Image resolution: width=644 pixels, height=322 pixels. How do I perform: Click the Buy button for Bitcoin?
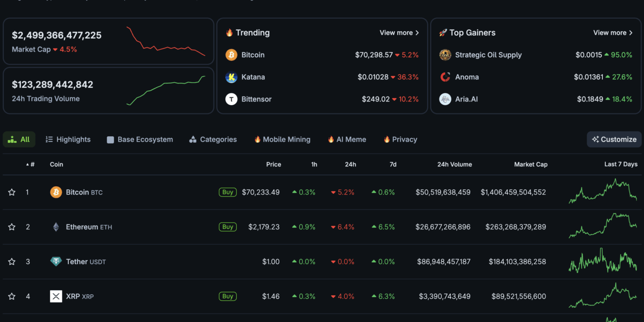(x=227, y=192)
